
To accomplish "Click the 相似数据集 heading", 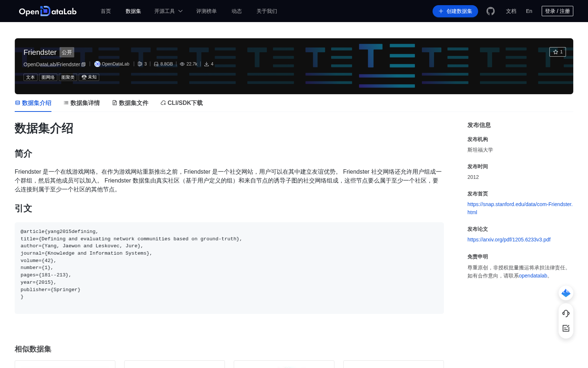I will point(33,349).
